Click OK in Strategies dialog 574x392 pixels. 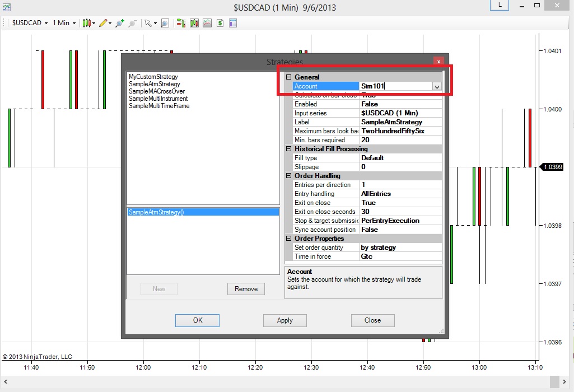point(197,320)
